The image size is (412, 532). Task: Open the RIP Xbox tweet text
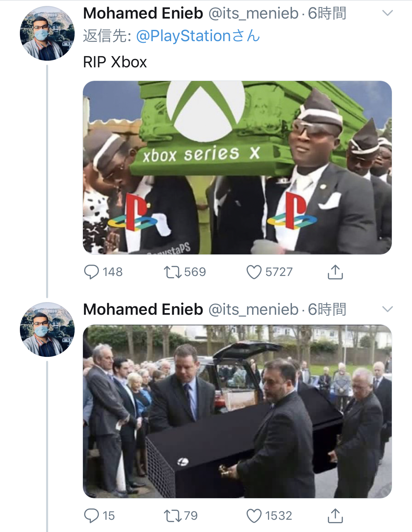[x=115, y=62]
